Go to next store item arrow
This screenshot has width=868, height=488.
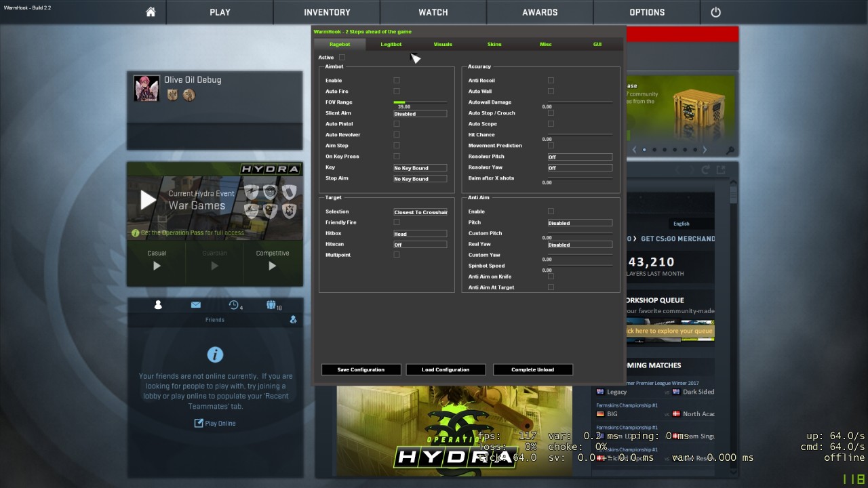(705, 150)
